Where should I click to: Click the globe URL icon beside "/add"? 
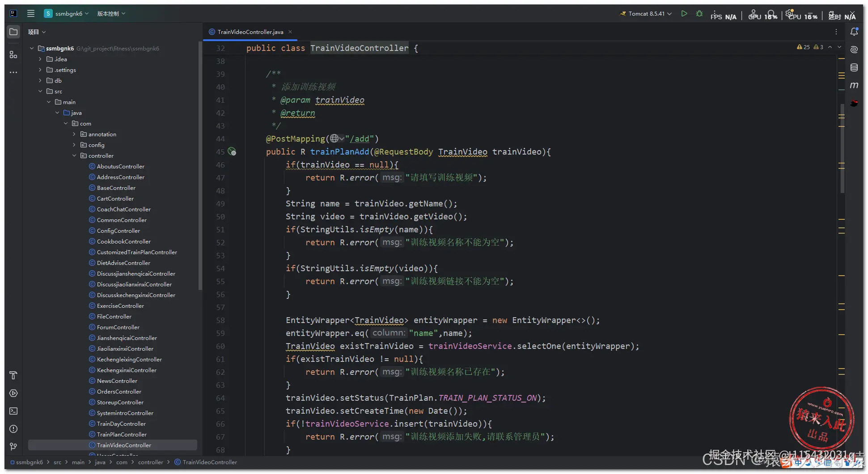pyautogui.click(x=334, y=138)
